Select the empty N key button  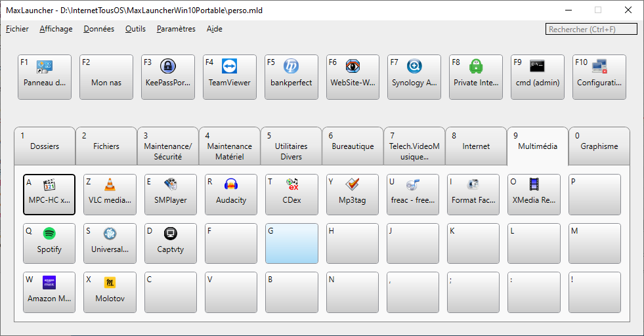[x=353, y=292]
